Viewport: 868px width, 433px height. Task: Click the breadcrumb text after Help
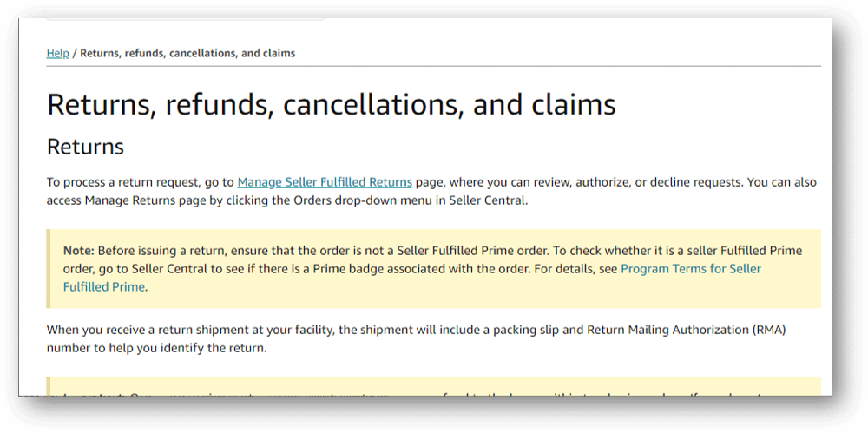pos(187,53)
